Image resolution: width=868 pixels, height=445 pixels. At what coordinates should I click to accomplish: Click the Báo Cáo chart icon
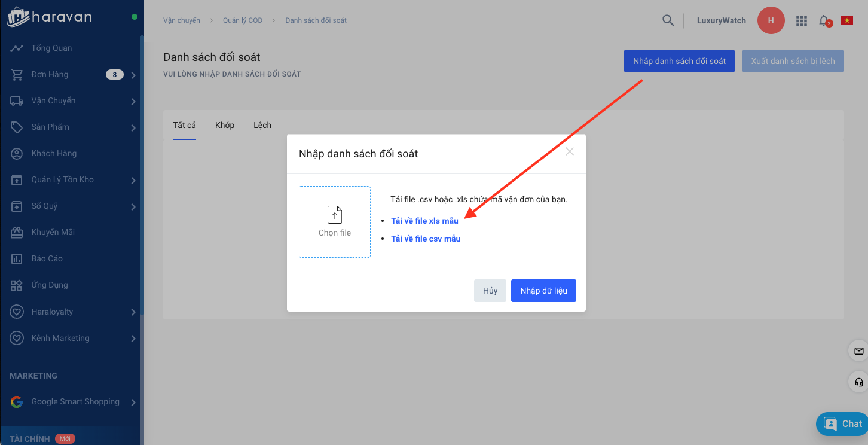pos(17,259)
